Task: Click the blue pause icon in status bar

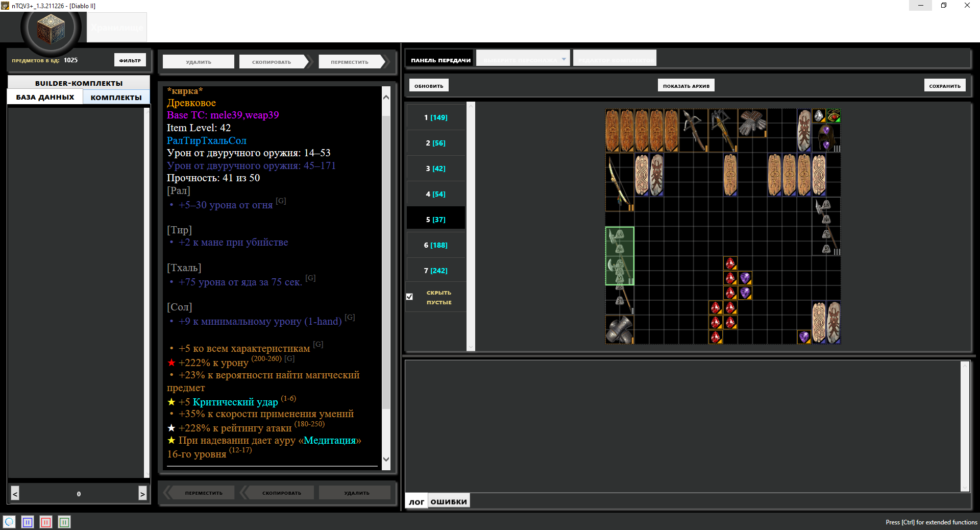Action: pos(28,522)
